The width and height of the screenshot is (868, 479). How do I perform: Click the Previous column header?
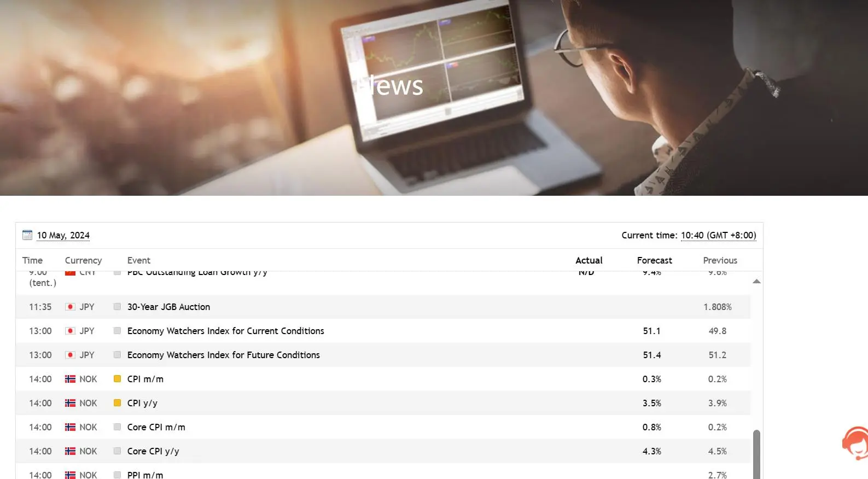(720, 260)
